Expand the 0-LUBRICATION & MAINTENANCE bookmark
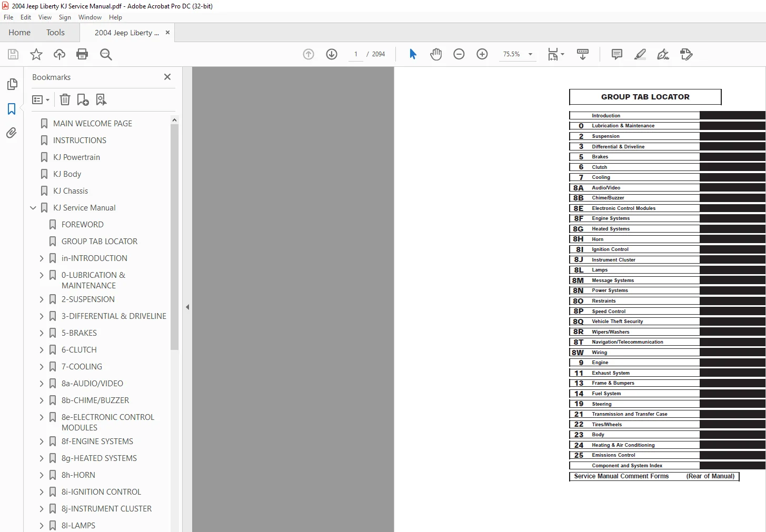The image size is (766, 532). tap(42, 275)
